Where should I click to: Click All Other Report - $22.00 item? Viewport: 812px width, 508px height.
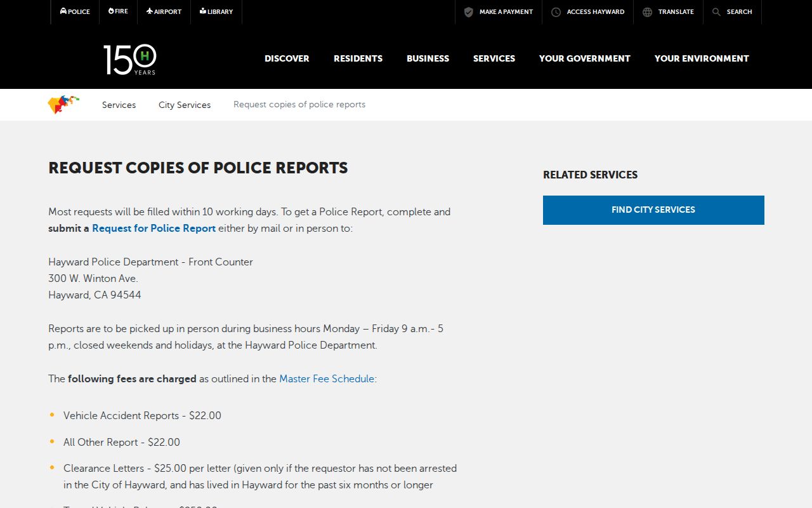coord(122,442)
